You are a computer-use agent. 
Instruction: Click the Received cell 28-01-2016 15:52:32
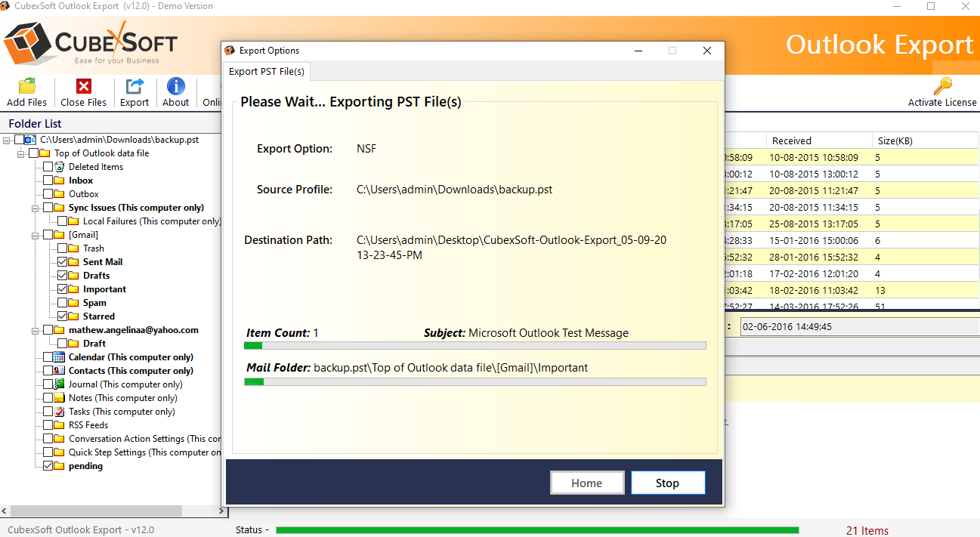[x=814, y=258]
